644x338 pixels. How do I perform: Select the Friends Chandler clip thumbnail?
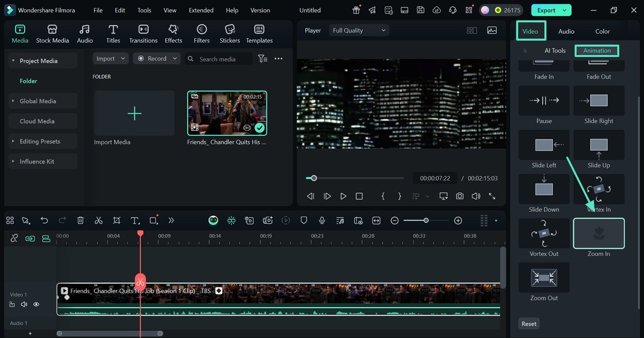[x=227, y=113]
